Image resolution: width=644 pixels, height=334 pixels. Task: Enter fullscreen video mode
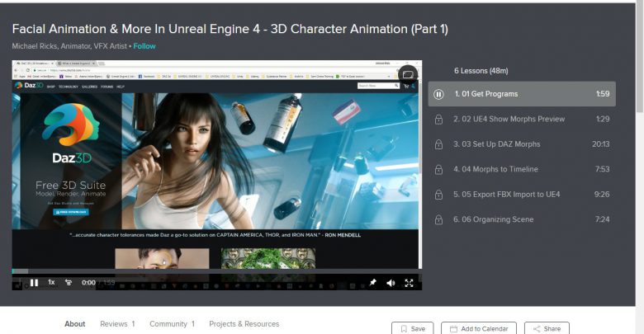click(x=409, y=283)
